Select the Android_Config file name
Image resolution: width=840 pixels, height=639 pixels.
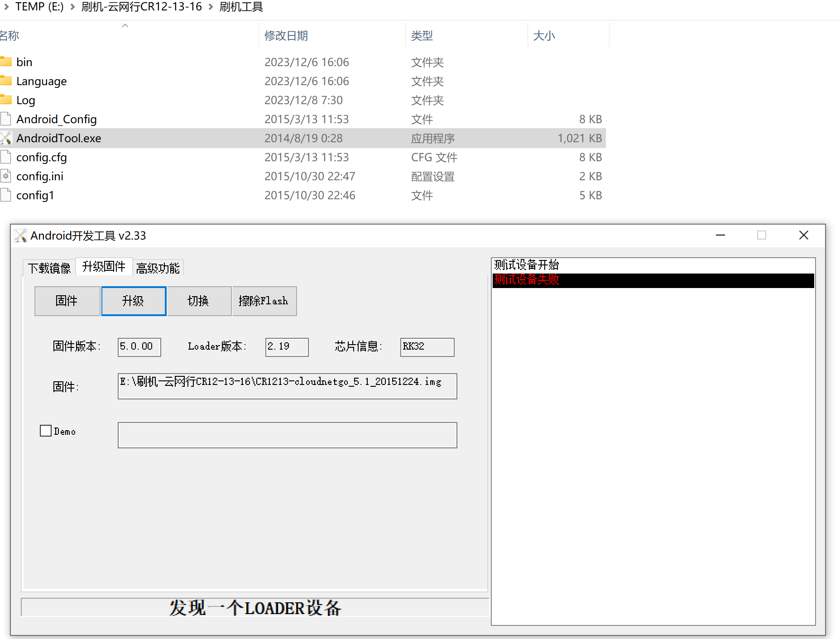pyautogui.click(x=57, y=119)
